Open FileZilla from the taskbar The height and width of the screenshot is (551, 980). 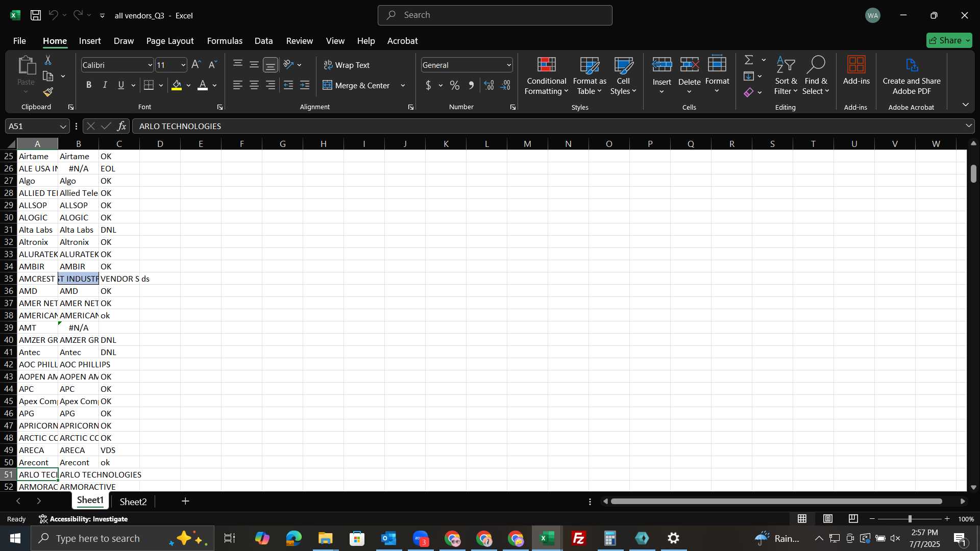coord(579,538)
